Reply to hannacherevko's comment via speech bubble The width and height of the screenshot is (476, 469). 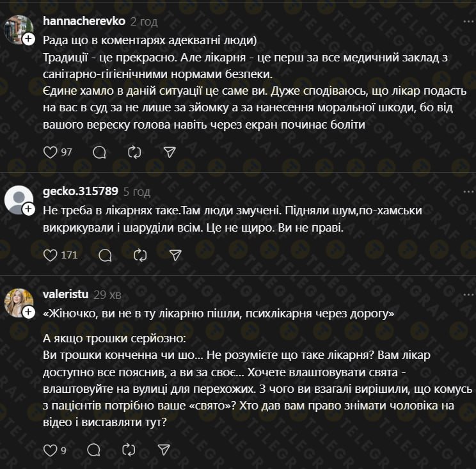pos(99,152)
